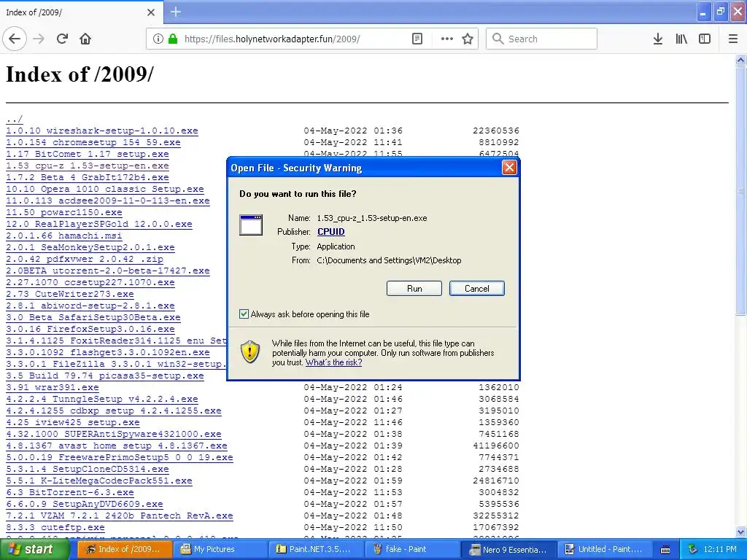Select the Index of /2009/ browser tab
Screen dimensions: 747x560
82,12
